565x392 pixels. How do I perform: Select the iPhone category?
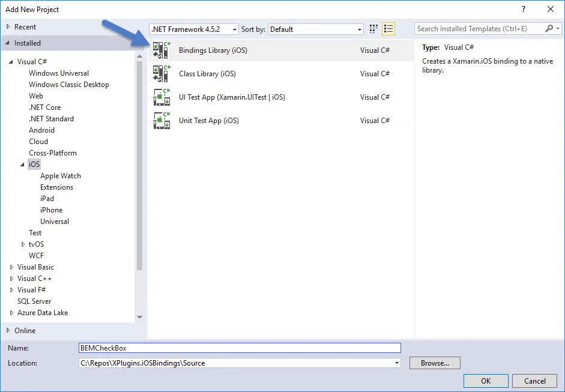pos(51,210)
